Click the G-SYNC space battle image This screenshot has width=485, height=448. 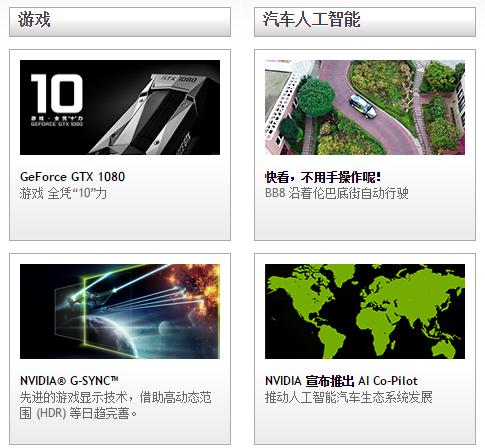pyautogui.click(x=120, y=311)
